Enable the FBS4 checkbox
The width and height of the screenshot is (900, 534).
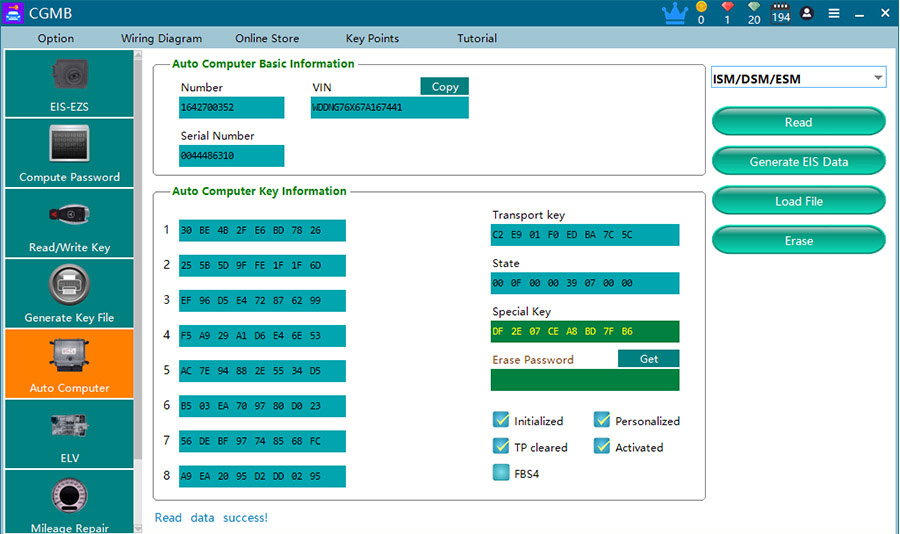[501, 473]
